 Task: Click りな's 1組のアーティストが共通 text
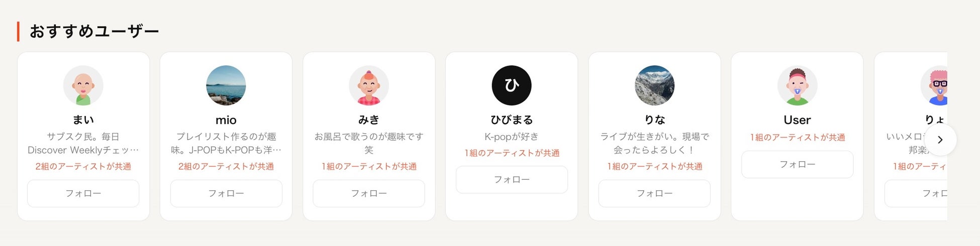coord(654,166)
